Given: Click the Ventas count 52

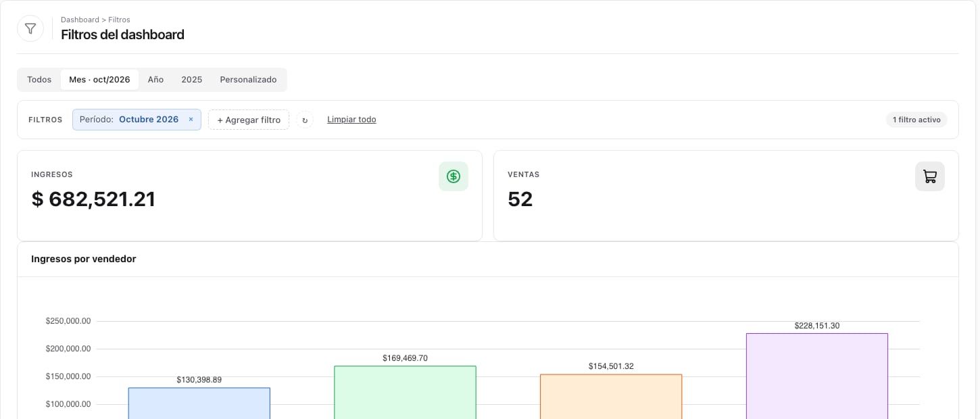Looking at the screenshot, I should (520, 199).
